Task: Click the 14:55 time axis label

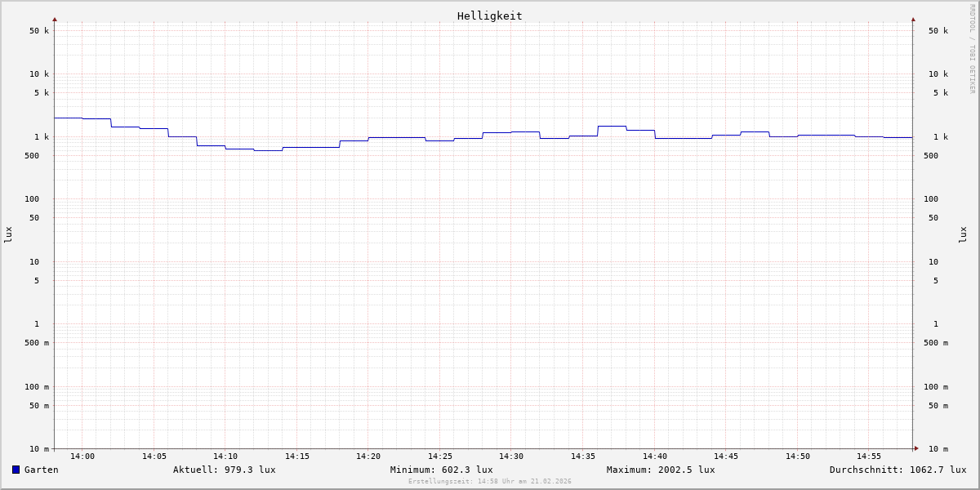Action: coord(869,457)
